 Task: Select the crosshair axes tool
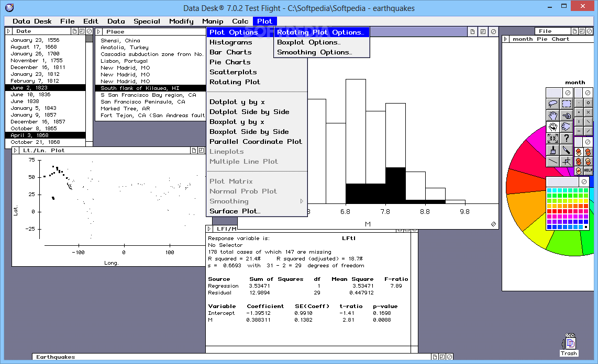click(567, 161)
